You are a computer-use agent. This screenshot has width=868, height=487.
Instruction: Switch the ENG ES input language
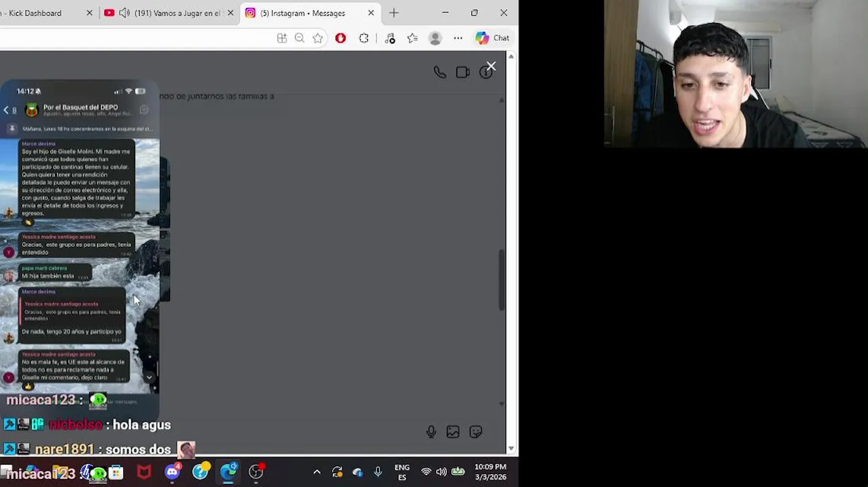[402, 472]
